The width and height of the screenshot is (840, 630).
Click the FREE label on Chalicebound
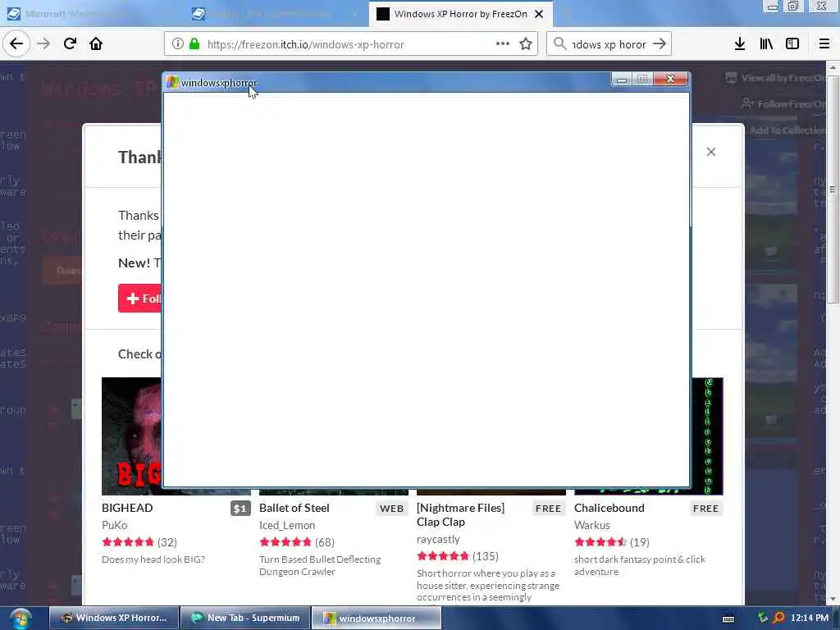[x=705, y=509]
